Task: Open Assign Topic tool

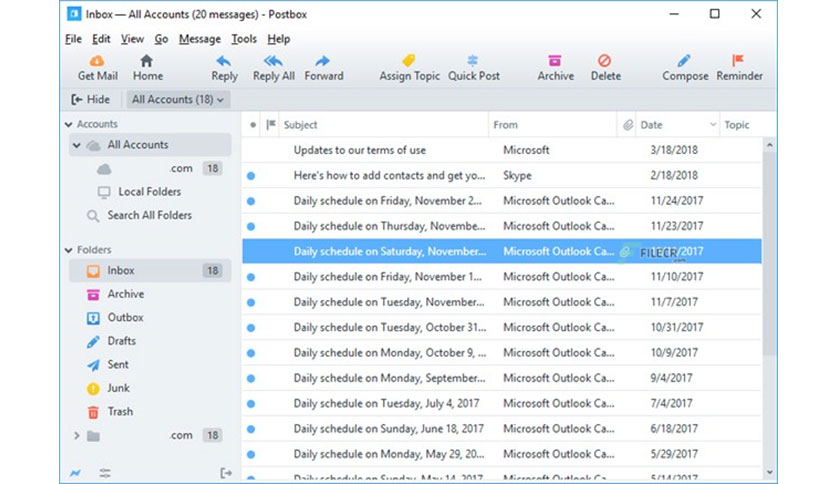Action: pos(409,68)
